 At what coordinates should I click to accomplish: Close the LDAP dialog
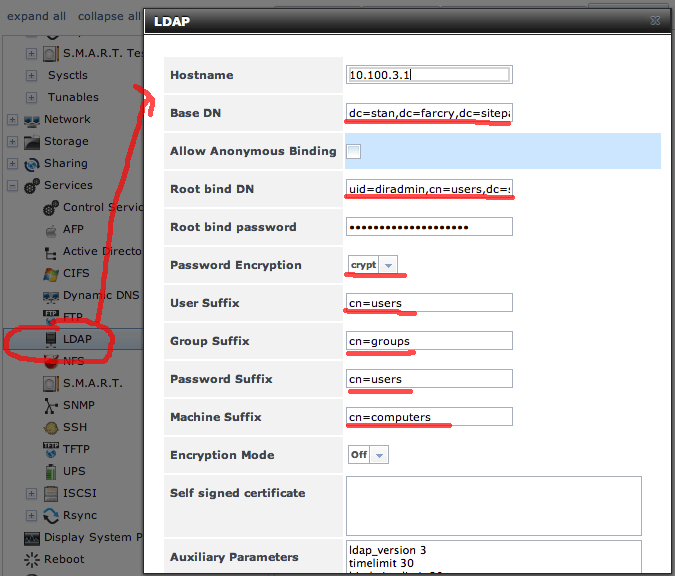(x=654, y=19)
